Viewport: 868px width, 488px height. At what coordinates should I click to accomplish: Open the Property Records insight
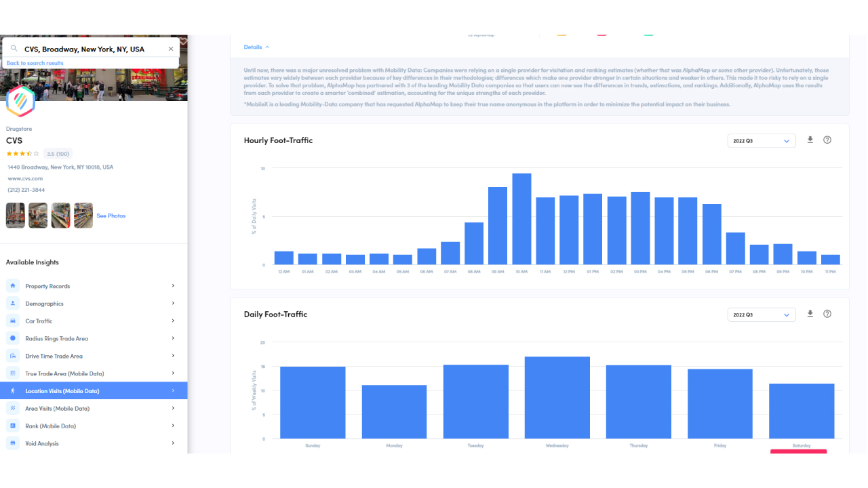pos(94,286)
